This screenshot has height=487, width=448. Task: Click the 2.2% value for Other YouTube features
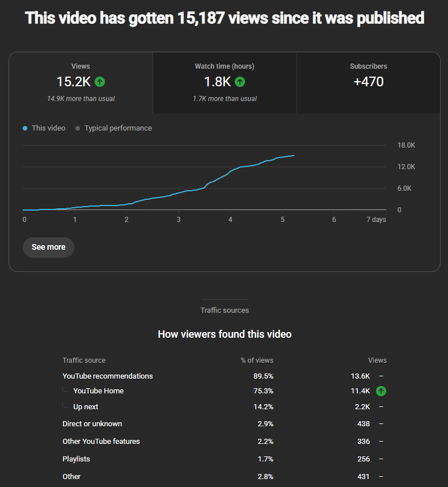[x=265, y=442]
